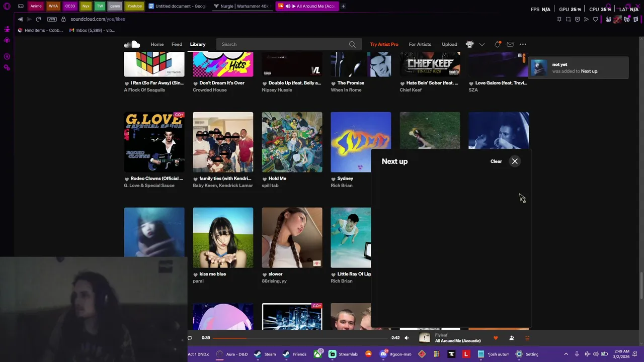Switch to the Untitled document tab
This screenshot has width=644, height=362.
pos(178,6)
